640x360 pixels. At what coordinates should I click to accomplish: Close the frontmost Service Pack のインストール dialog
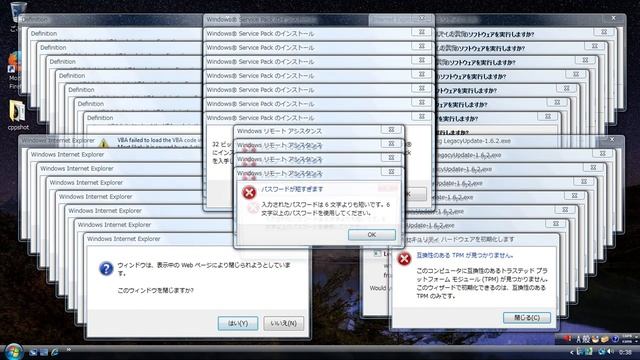[x=422, y=117]
